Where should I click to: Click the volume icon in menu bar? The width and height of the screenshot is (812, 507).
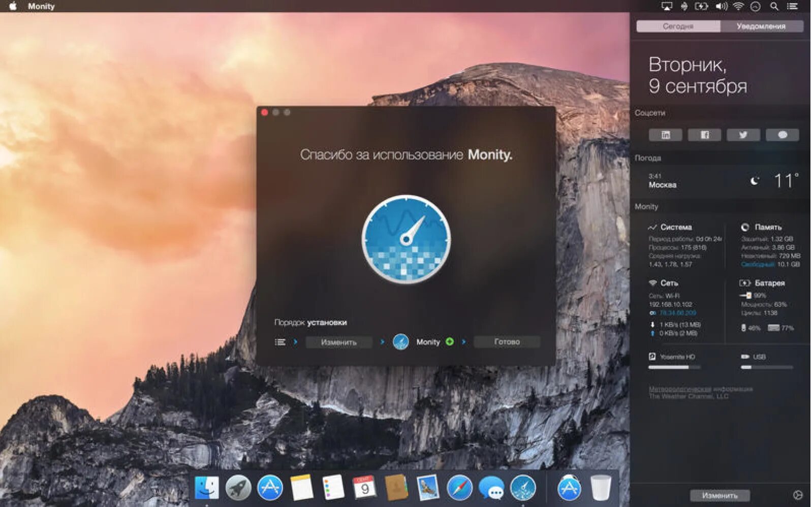[721, 6]
